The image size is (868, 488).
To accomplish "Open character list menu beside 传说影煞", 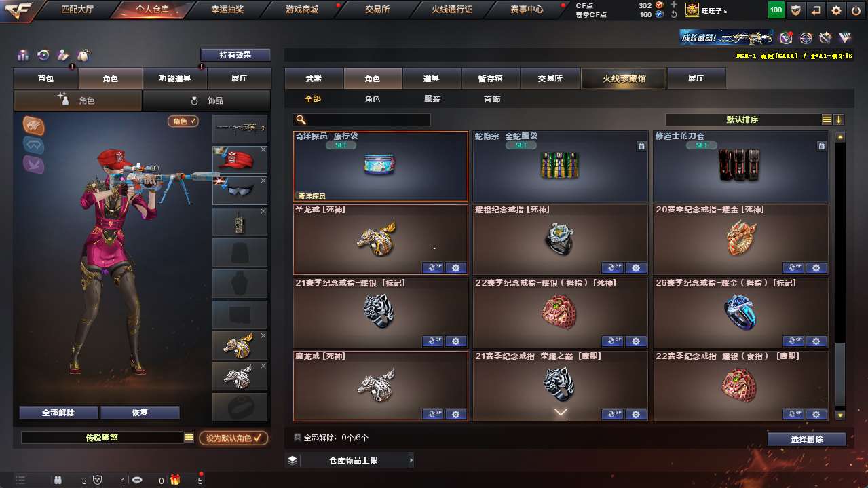I will point(189,438).
